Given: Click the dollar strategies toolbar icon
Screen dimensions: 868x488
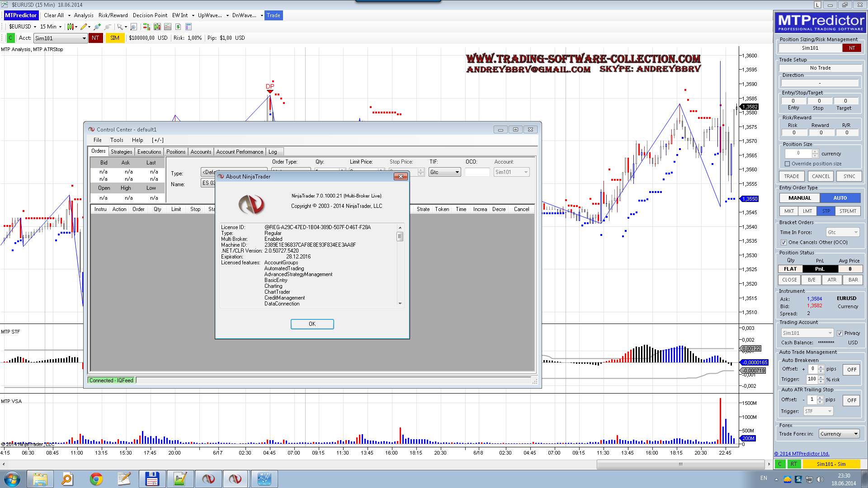Looking at the screenshot, I should coord(178,27).
